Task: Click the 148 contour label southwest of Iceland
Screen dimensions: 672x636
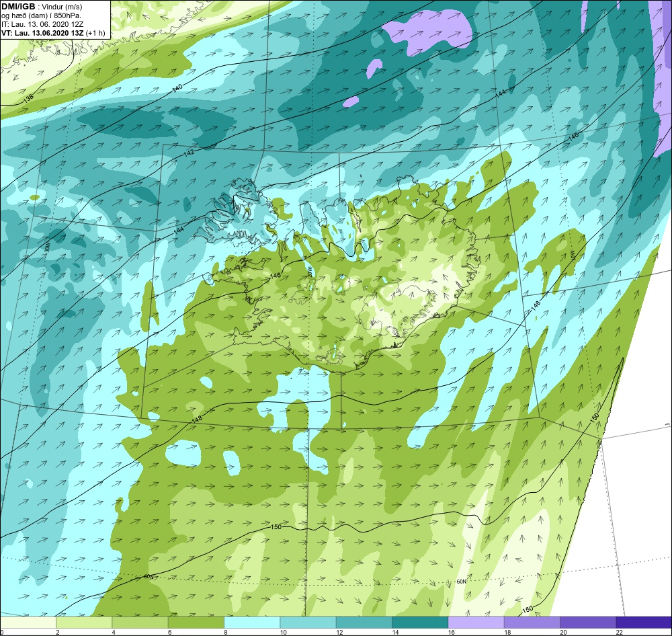Action: (197, 419)
